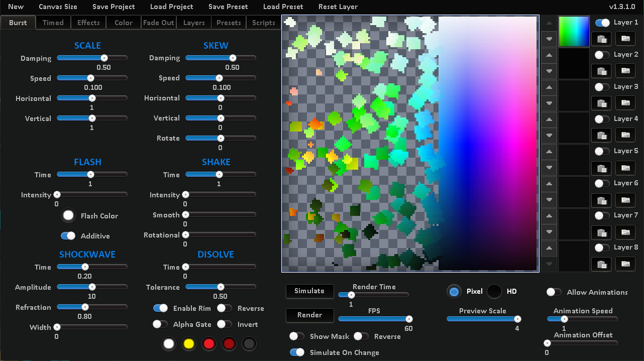Click the move-up arrow beside Layer 8
Image resolution: width=644 pixels, height=361 pixels.
tap(549, 249)
